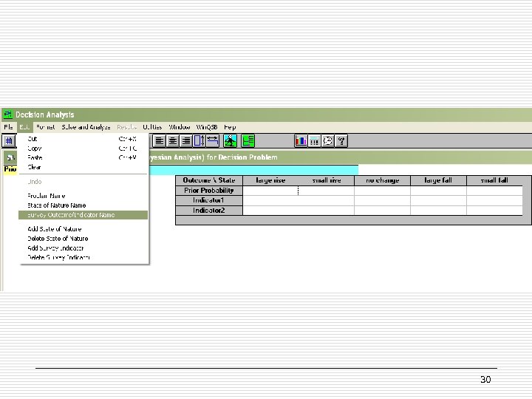This screenshot has height=399, width=532.
Task: Choose Add State of Nature
Action: [83, 229]
